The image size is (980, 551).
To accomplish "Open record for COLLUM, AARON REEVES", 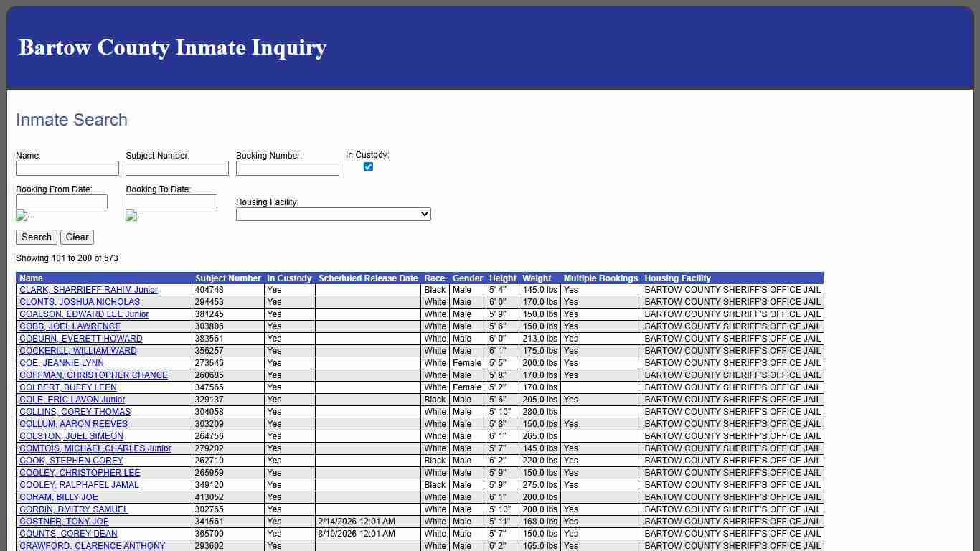I will click(72, 424).
